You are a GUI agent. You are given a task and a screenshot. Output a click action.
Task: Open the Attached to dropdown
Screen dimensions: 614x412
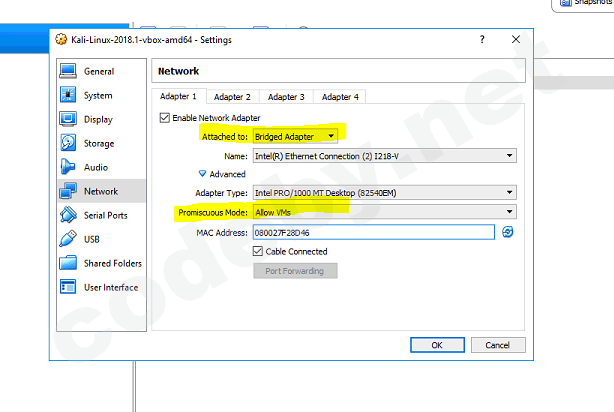point(295,137)
